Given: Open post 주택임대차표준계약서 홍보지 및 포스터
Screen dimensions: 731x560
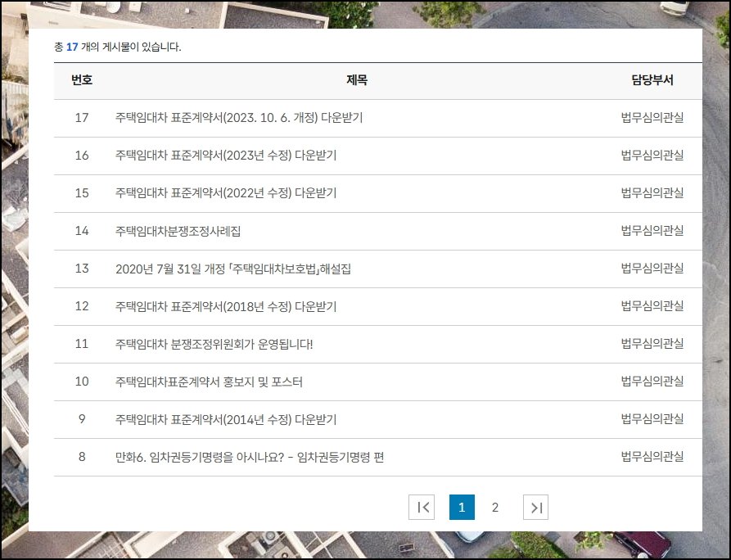Looking at the screenshot, I should click(209, 382).
